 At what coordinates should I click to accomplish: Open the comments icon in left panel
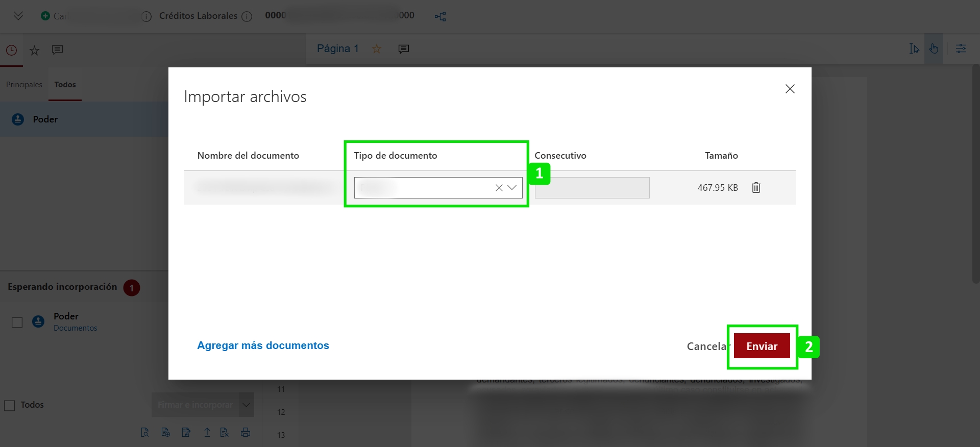click(57, 49)
